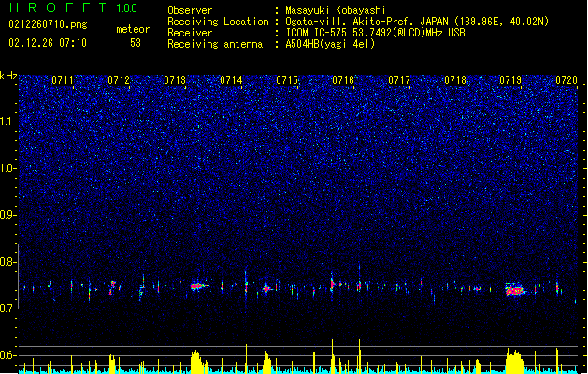
Task: Click time marker 0712
Action: click(119, 80)
